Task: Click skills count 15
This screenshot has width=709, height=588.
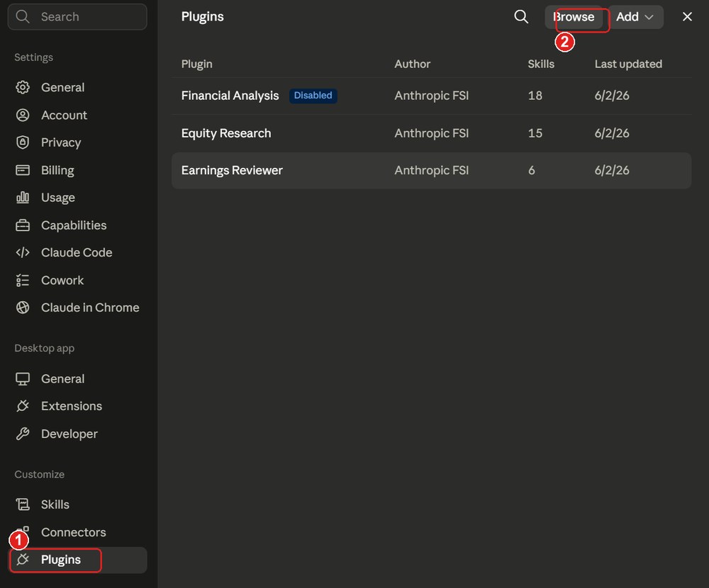Action: pos(535,133)
